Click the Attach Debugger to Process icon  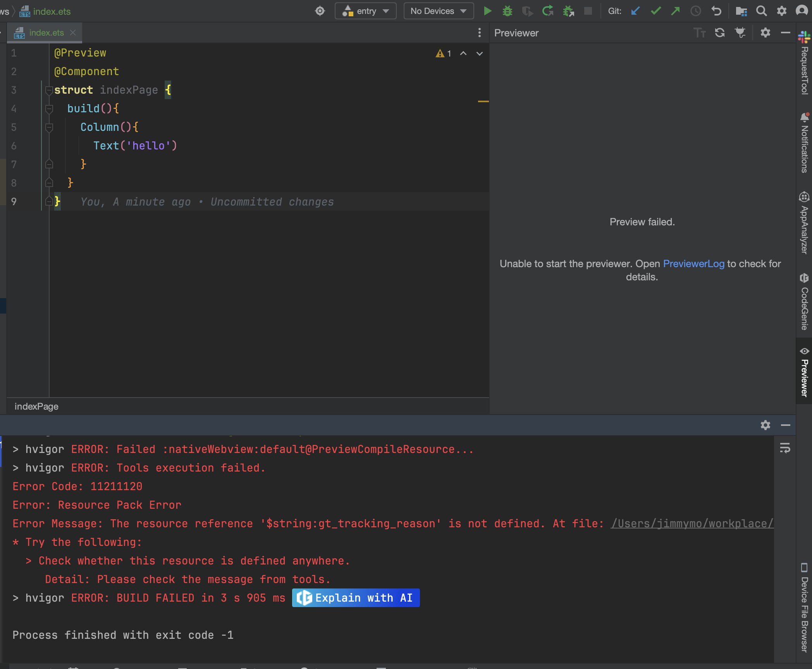tap(568, 11)
